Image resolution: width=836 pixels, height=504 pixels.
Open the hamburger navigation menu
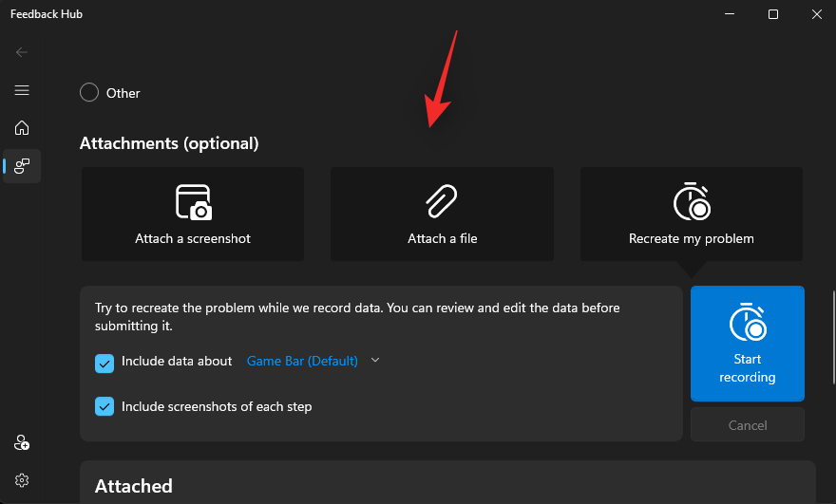(x=22, y=90)
